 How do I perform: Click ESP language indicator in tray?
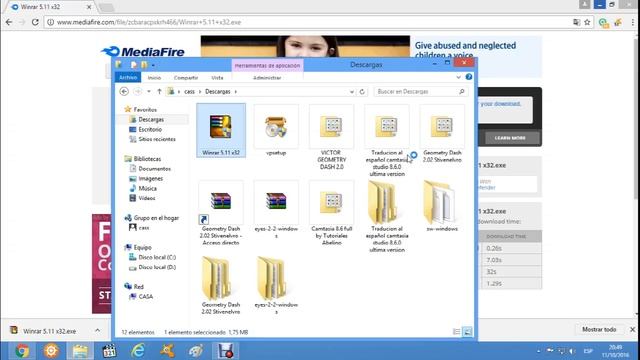588,351
